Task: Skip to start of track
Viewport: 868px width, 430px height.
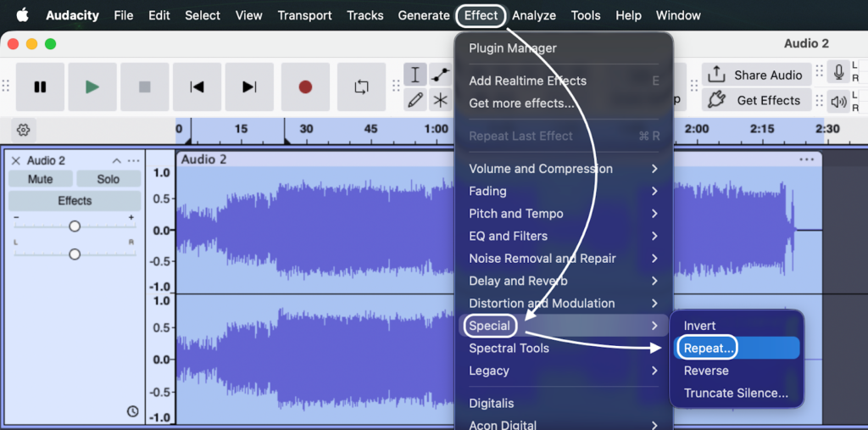Action: coord(197,87)
